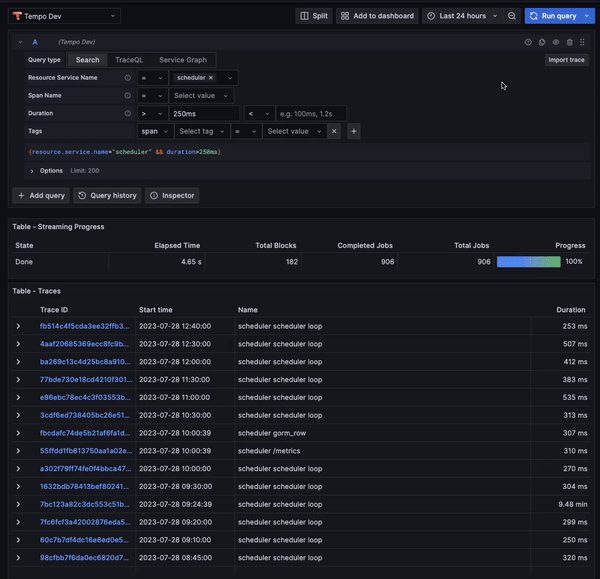Image resolution: width=600 pixels, height=579 pixels.
Task: Click the 250ms duration input field
Action: pos(204,114)
